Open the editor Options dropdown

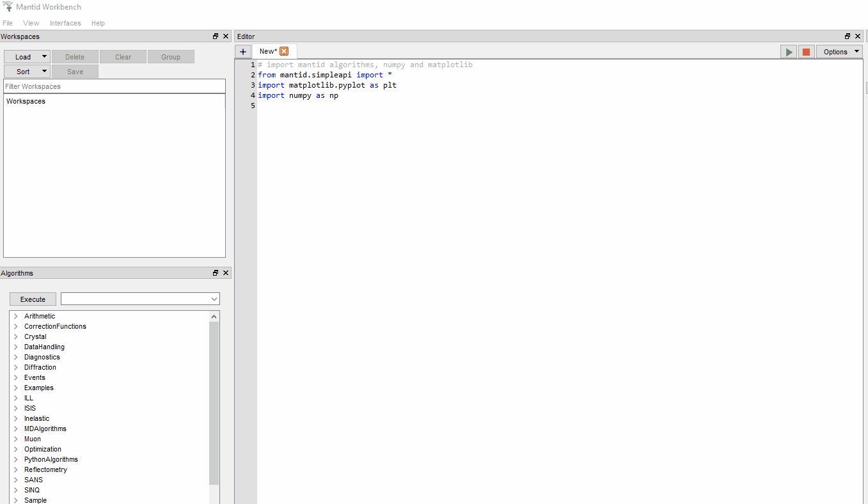point(839,52)
